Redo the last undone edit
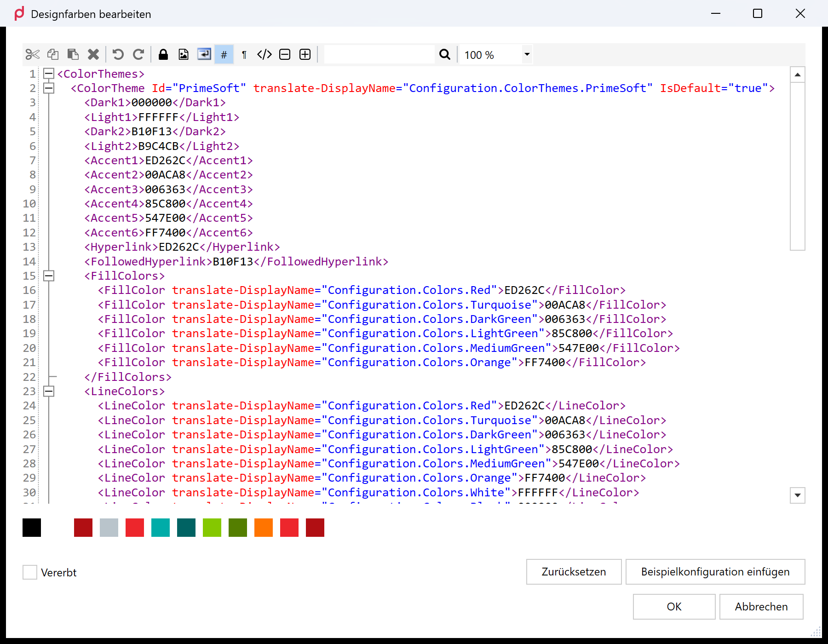Image resolution: width=828 pixels, height=644 pixels. [x=138, y=55]
